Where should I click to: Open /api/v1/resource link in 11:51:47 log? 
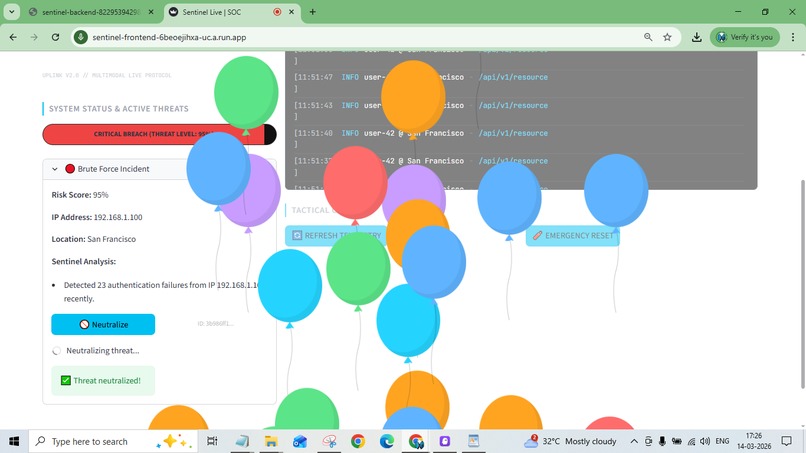click(513, 77)
